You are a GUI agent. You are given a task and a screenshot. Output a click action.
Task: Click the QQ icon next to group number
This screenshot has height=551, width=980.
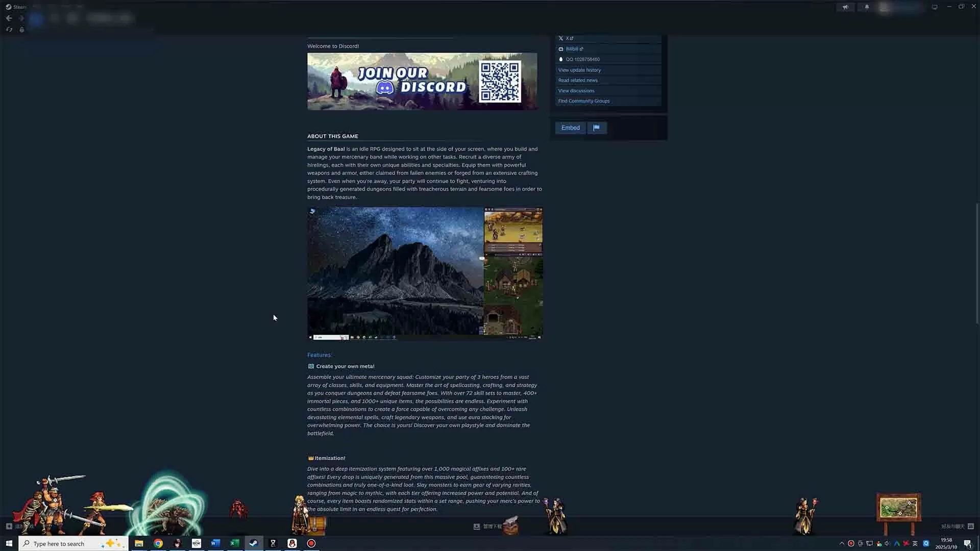[560, 59]
